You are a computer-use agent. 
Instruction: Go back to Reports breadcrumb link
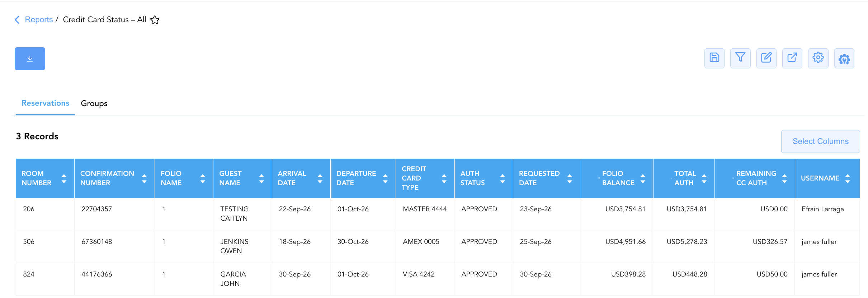(39, 20)
